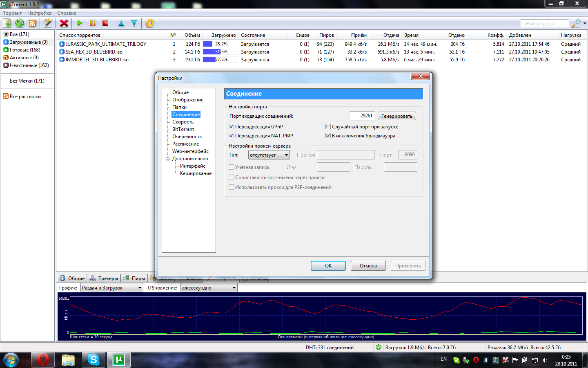Click the Move Down Queue arrow icon
This screenshot has height=368, width=588.
(134, 23)
